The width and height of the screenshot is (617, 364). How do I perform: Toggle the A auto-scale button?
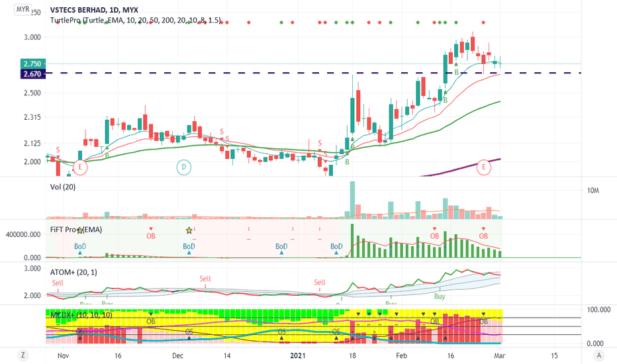pos(599,355)
